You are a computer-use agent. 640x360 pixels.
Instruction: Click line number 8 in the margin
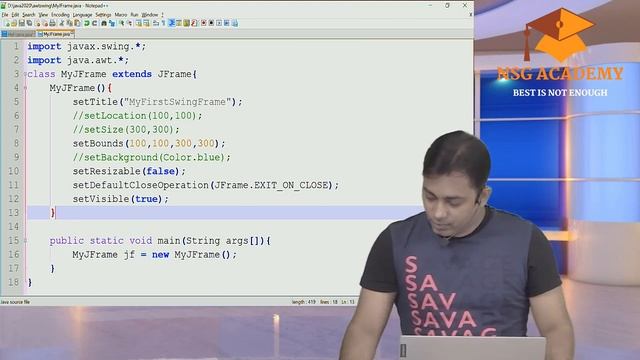pyautogui.click(x=16, y=143)
